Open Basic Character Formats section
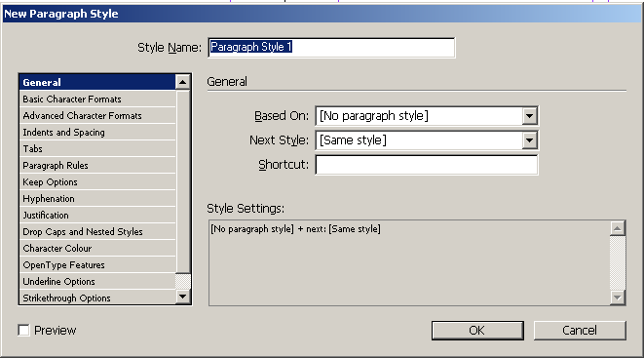 pyautogui.click(x=97, y=99)
